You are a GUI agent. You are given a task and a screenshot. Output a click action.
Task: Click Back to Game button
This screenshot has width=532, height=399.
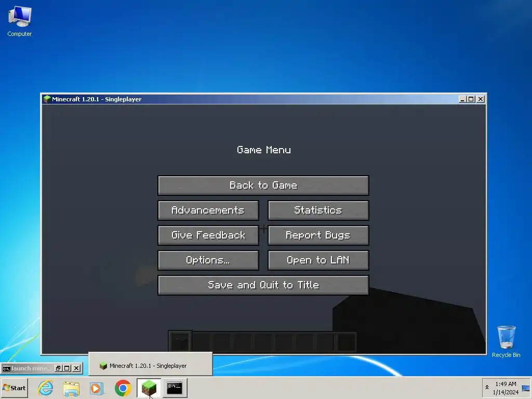point(263,185)
